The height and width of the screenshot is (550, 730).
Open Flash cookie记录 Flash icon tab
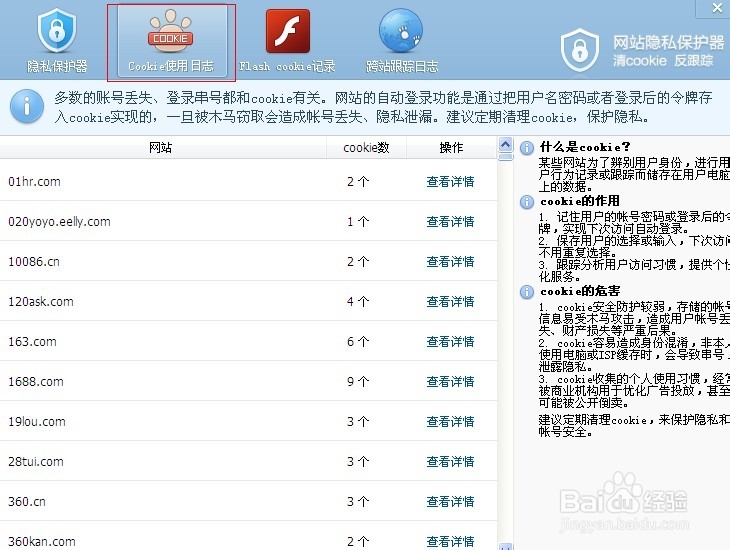pyautogui.click(x=287, y=41)
